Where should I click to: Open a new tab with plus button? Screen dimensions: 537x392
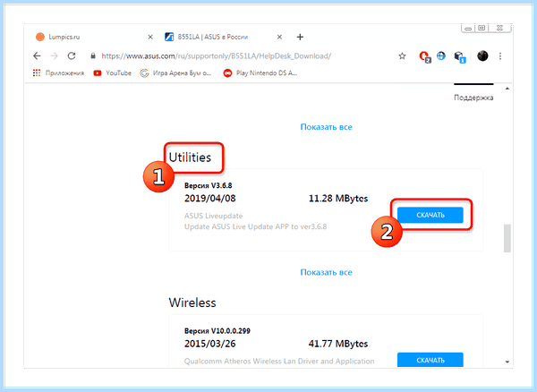pos(300,37)
